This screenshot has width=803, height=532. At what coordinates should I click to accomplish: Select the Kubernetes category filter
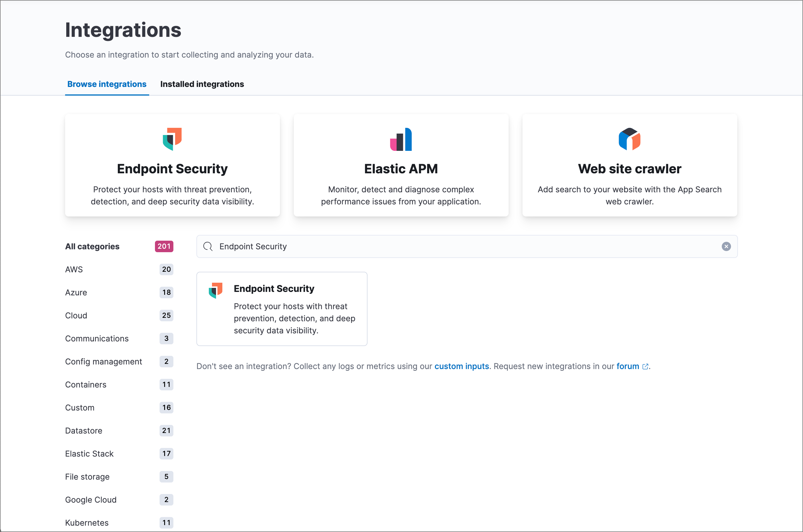coord(86,523)
